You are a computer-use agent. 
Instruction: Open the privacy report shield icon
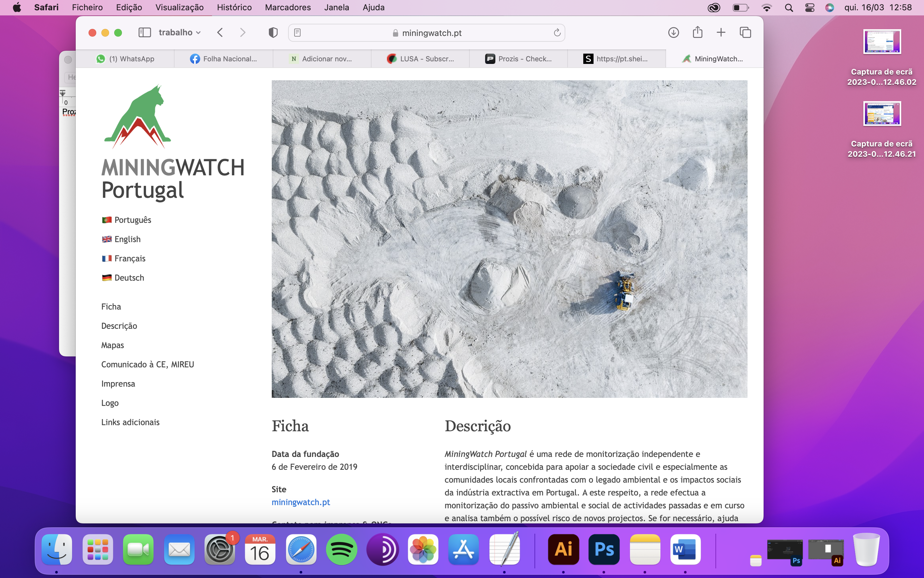tap(273, 32)
